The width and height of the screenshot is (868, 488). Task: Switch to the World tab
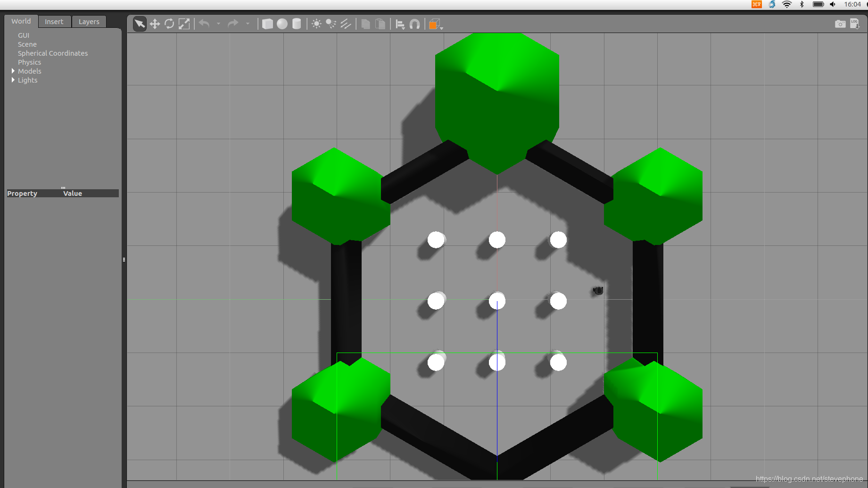click(21, 21)
